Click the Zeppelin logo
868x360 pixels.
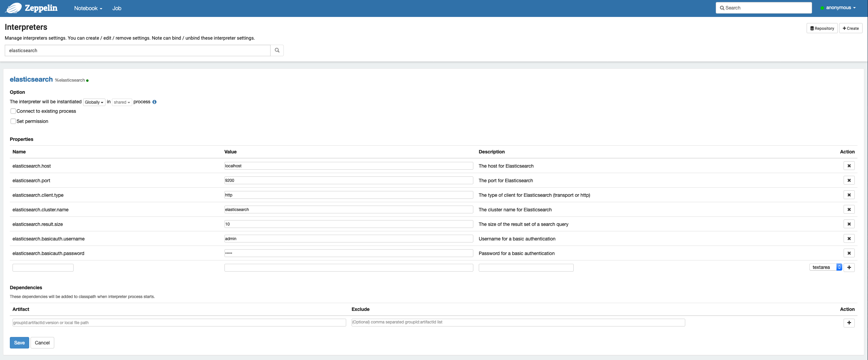pos(31,8)
